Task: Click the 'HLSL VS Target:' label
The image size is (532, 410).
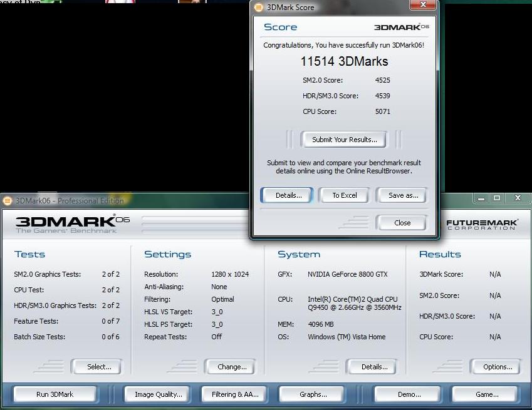Action: point(169,312)
